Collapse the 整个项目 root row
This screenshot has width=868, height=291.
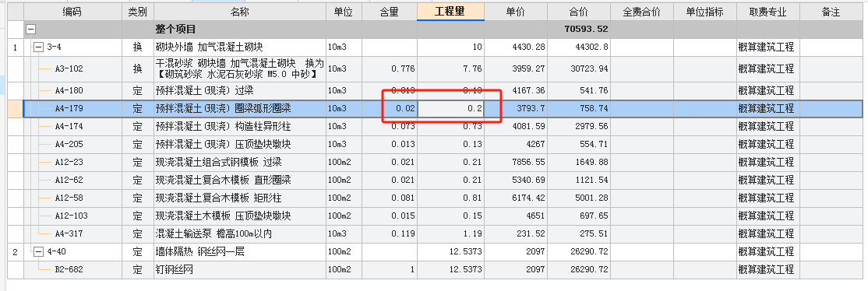(31, 29)
